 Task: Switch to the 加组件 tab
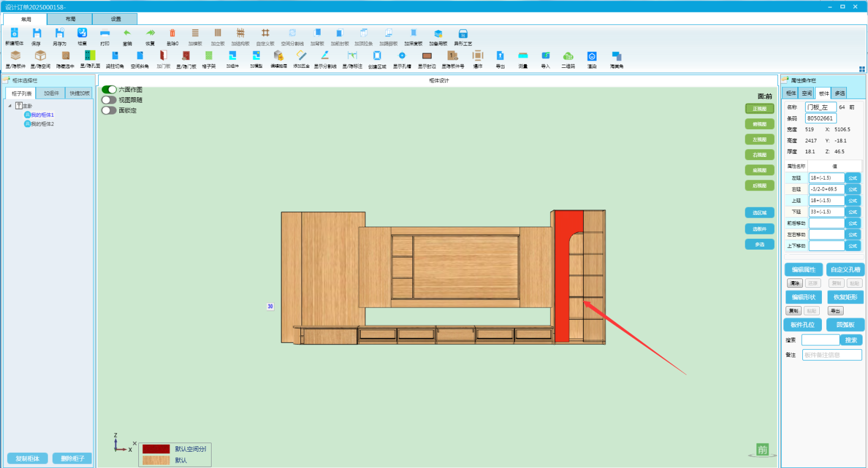click(51, 93)
